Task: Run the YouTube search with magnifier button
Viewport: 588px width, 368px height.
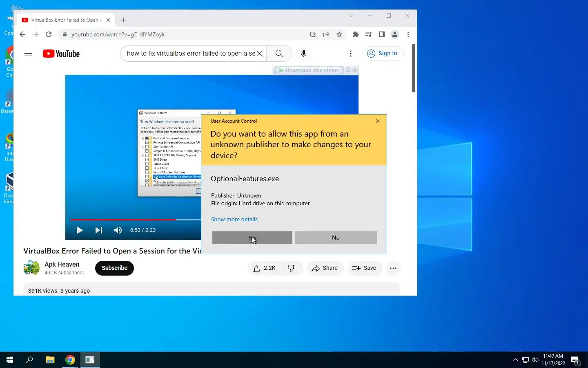Action: click(x=279, y=54)
